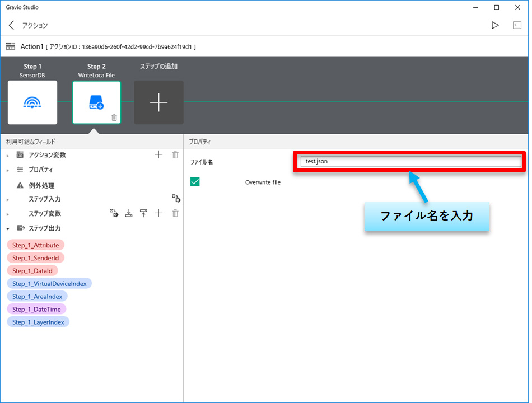
Task: Expand the ステップ入力 tree node
Action: coord(8,200)
